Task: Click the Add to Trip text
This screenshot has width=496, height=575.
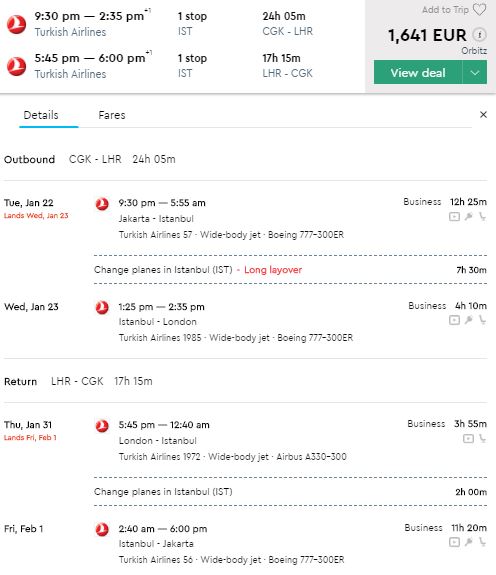Action: pos(445,10)
